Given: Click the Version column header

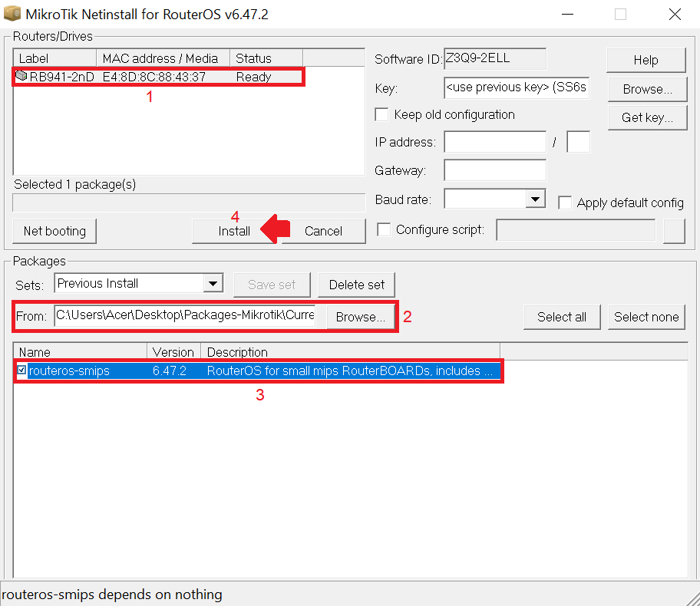Looking at the screenshot, I should tap(173, 351).
